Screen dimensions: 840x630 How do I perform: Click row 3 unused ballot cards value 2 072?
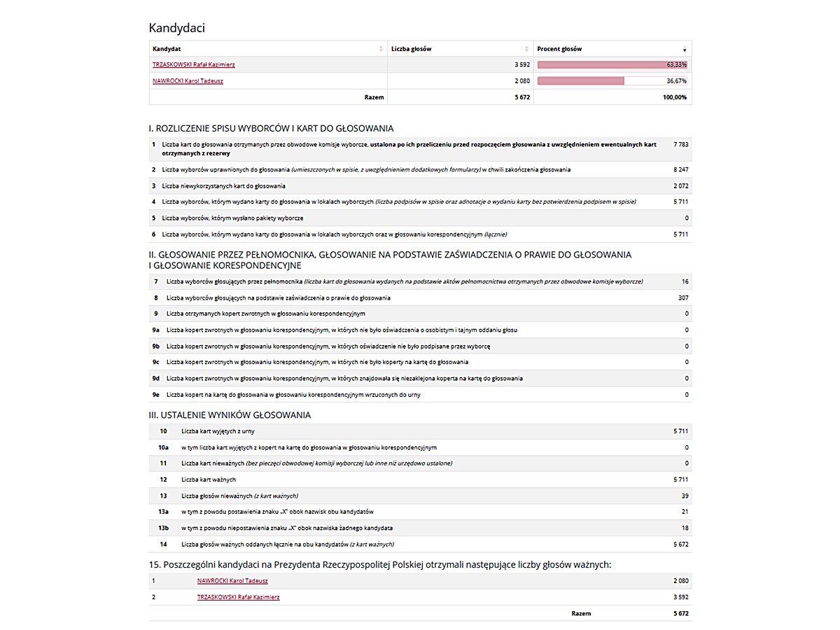pyautogui.click(x=680, y=186)
